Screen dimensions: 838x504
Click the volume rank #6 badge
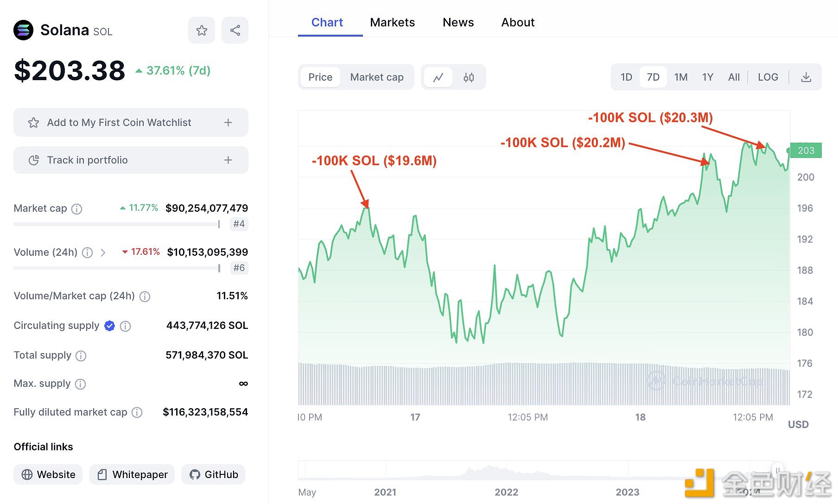coord(239,268)
